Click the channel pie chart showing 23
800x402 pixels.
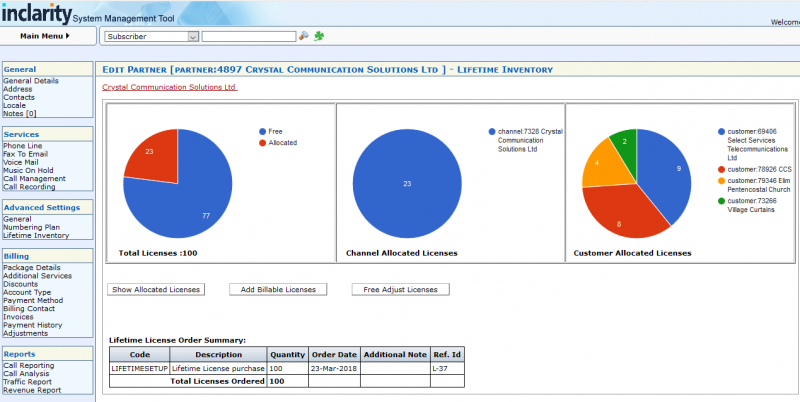coord(407,184)
